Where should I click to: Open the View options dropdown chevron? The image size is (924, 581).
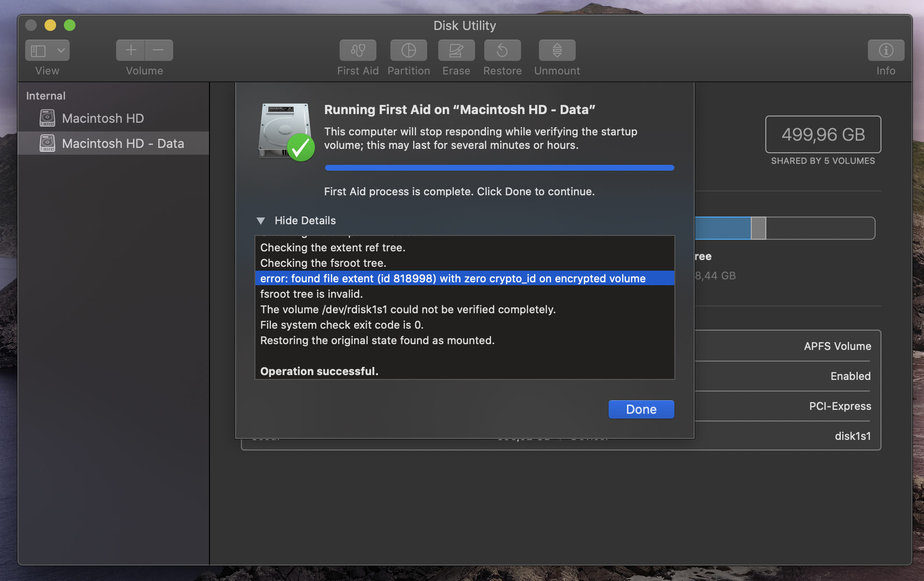[x=60, y=50]
